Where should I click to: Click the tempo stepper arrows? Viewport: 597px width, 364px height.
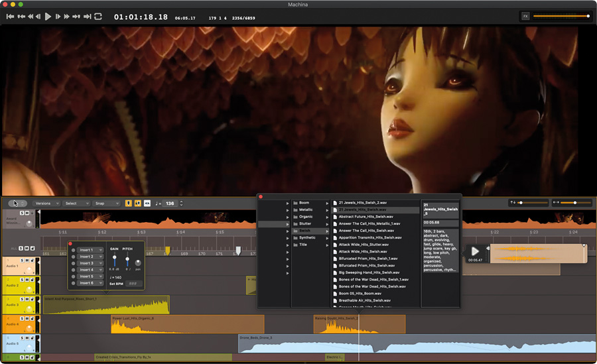click(181, 204)
